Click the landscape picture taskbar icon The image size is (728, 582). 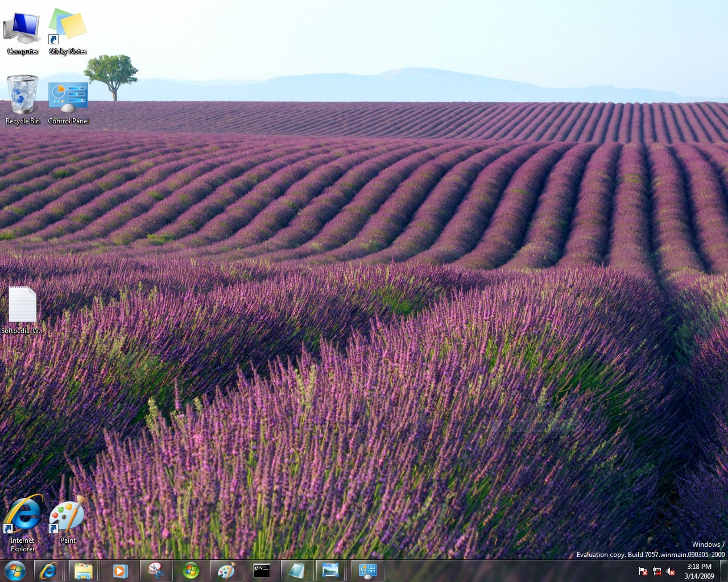(330, 571)
